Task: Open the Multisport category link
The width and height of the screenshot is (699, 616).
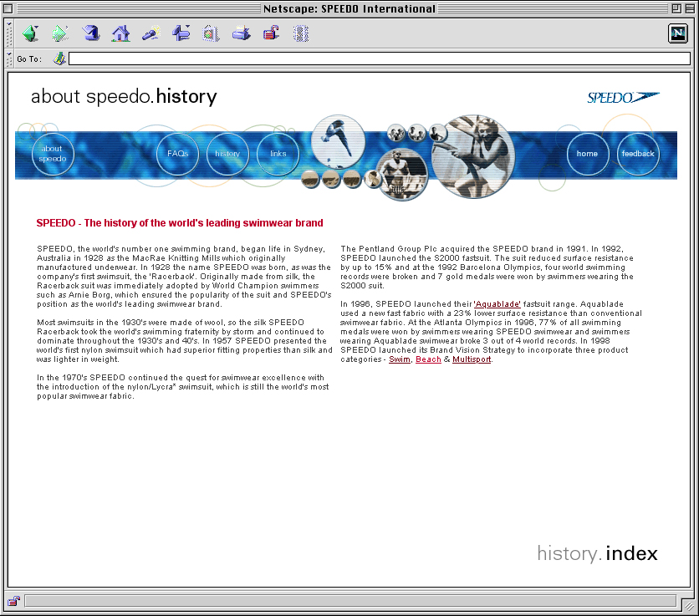Action: pos(472,359)
